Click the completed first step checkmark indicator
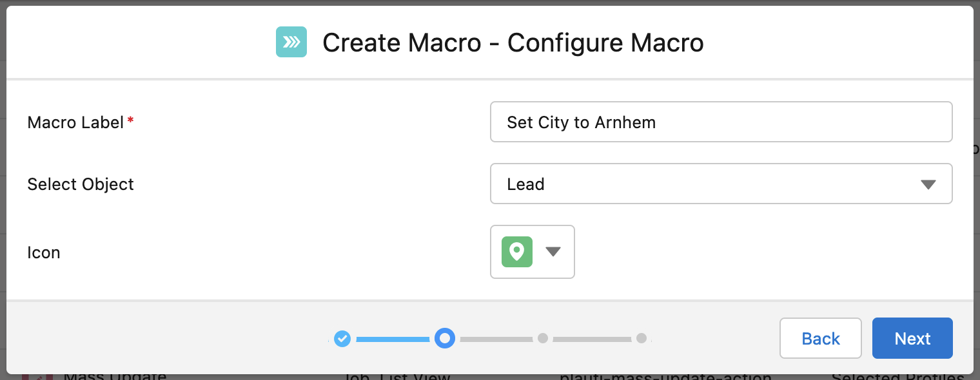Viewport: 980px width, 380px height. point(342,338)
